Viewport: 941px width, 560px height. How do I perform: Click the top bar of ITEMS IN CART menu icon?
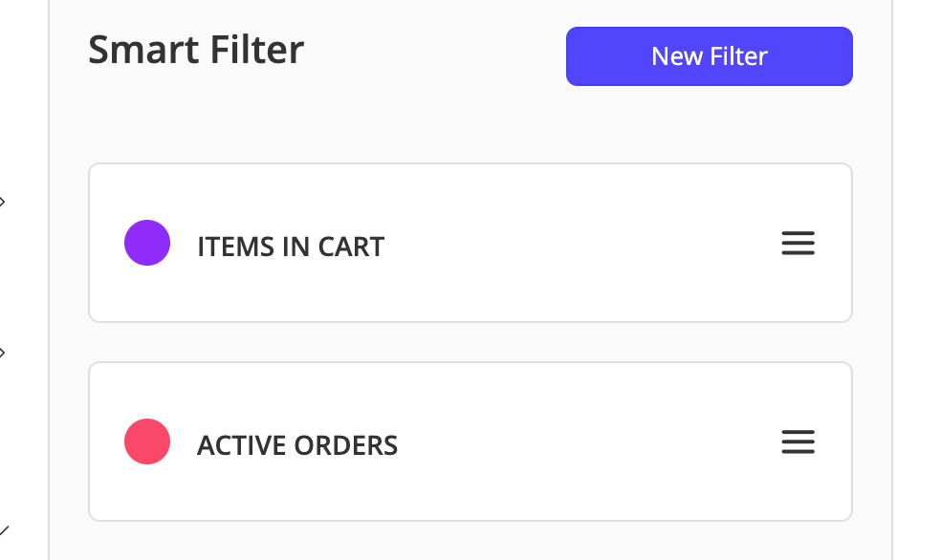click(x=798, y=234)
